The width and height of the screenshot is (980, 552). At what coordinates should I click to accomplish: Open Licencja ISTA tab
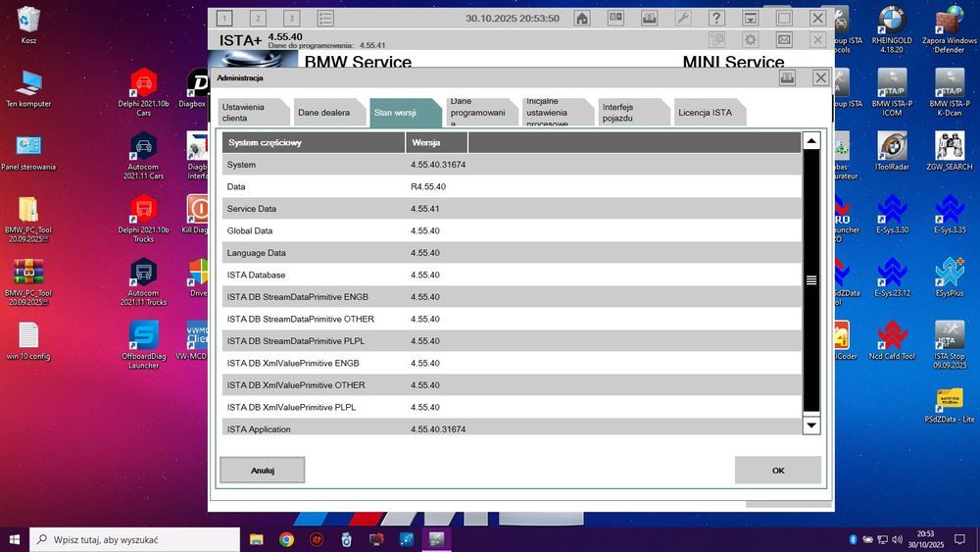[x=710, y=113]
